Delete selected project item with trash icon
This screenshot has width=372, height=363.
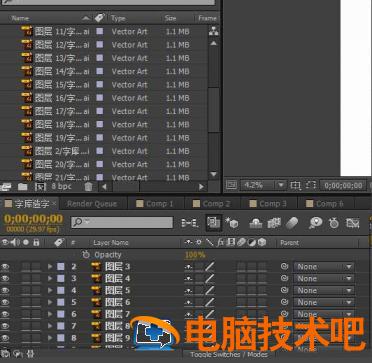pyautogui.click(x=88, y=187)
